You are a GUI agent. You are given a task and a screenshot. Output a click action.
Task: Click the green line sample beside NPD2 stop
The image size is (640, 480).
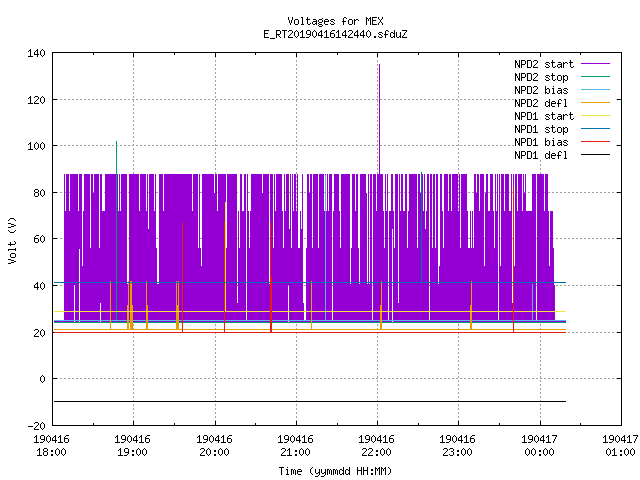click(x=595, y=76)
